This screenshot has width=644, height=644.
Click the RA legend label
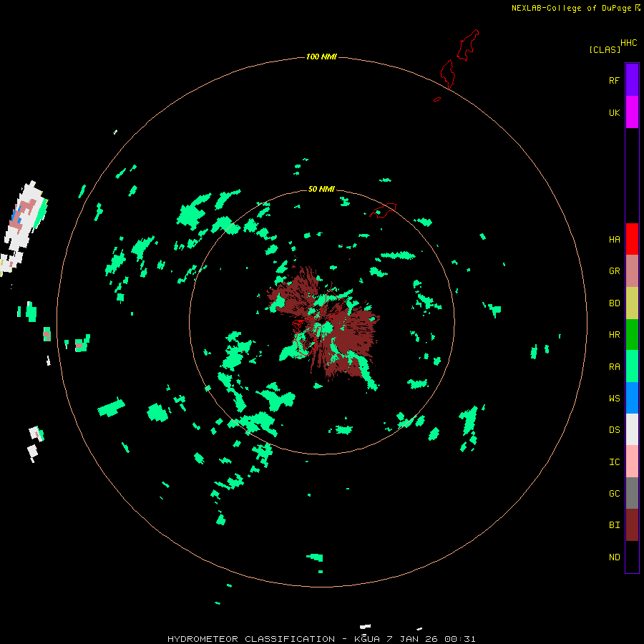pos(614,366)
